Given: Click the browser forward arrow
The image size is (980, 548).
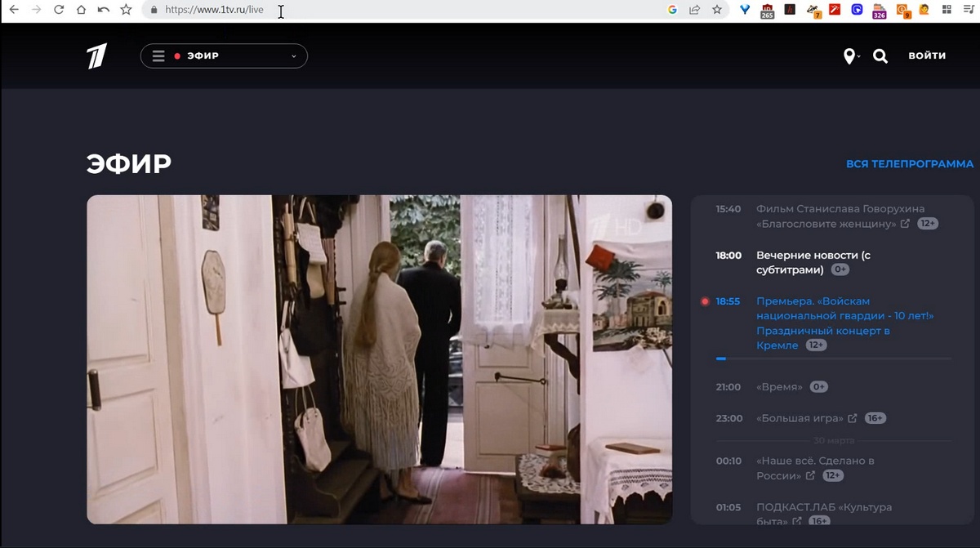Looking at the screenshot, I should coord(36,10).
